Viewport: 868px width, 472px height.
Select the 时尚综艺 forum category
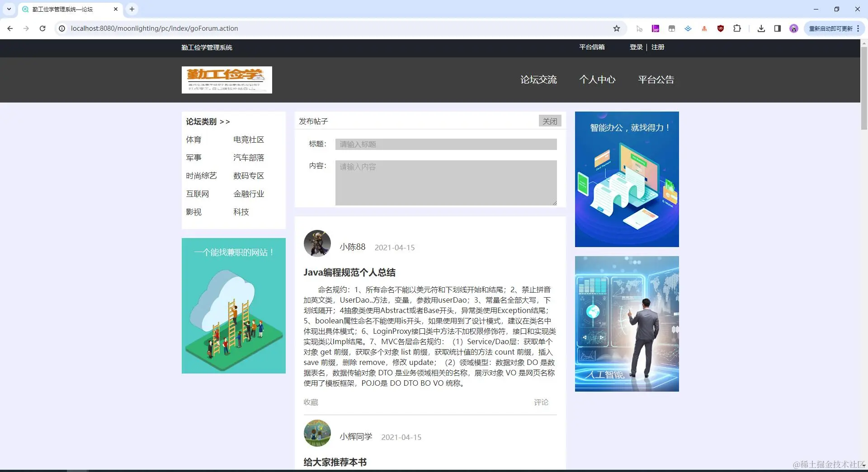[202, 176]
